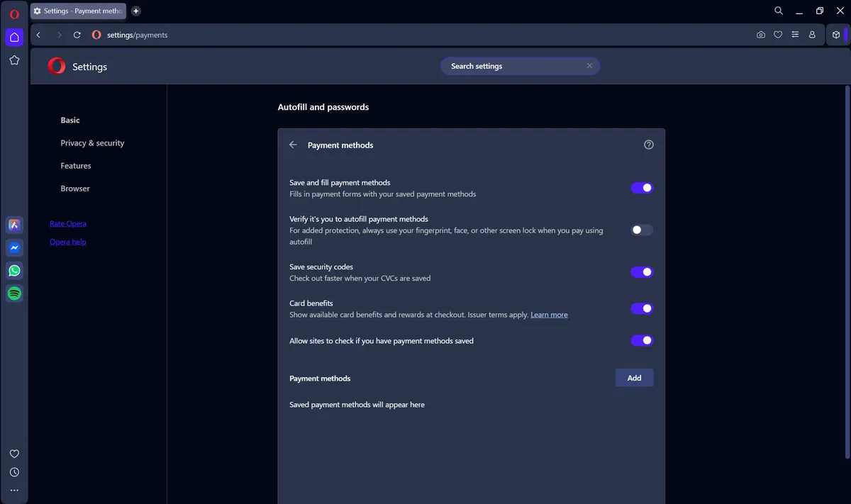
Task: Open the Learn more link for card benefits
Action: point(549,315)
